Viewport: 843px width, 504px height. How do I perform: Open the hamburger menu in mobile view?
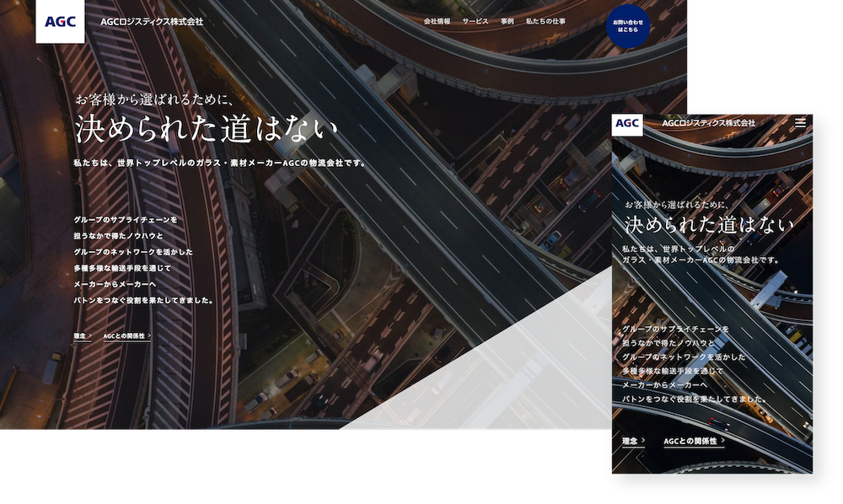[800, 123]
